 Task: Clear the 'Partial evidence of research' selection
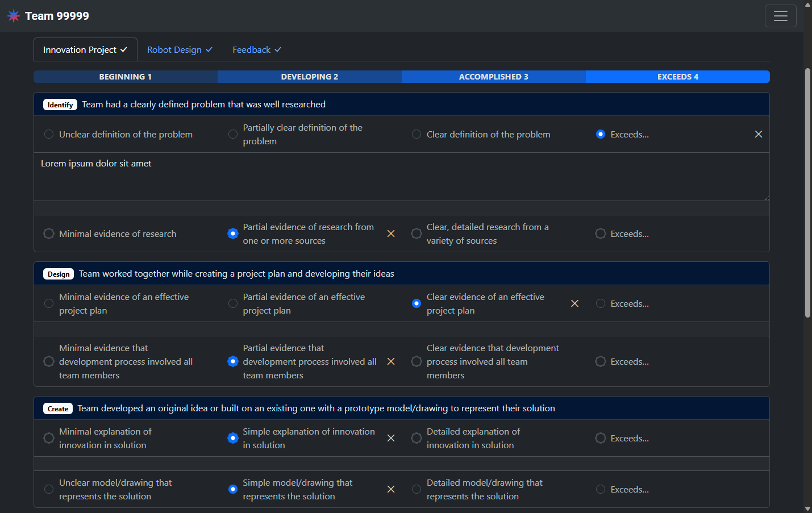[x=391, y=233]
